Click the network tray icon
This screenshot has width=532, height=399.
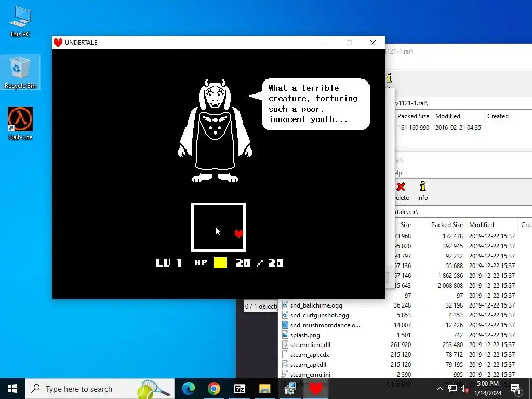(453, 389)
